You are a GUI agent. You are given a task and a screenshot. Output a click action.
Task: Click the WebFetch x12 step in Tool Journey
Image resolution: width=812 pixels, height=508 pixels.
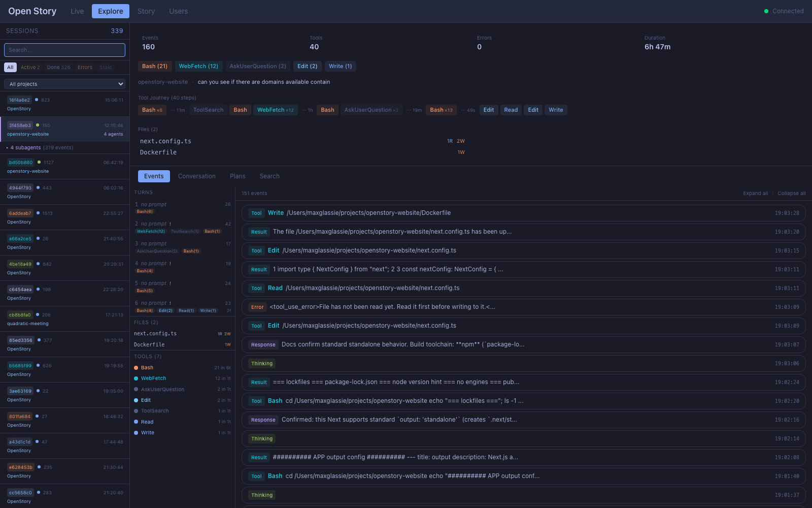tap(276, 110)
